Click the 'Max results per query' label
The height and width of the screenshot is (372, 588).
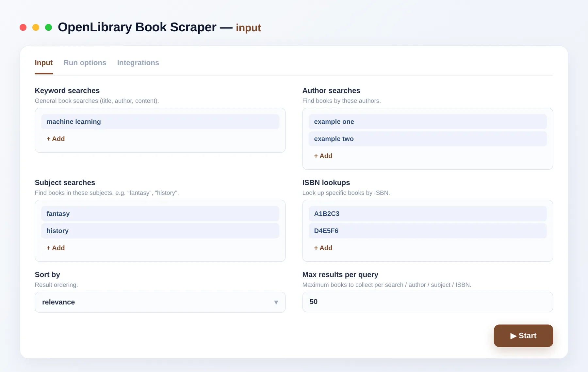pyautogui.click(x=340, y=275)
